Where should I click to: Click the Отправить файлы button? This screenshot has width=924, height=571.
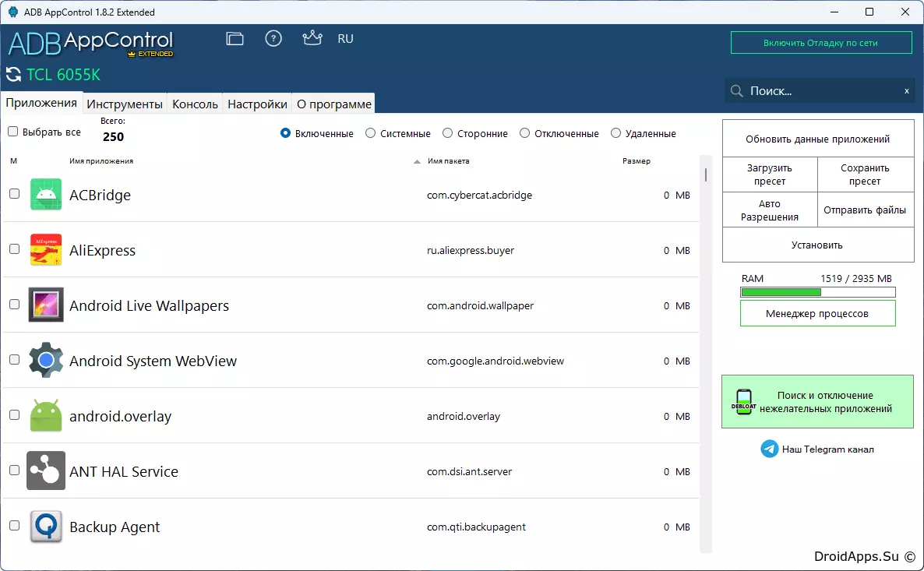pyautogui.click(x=865, y=210)
